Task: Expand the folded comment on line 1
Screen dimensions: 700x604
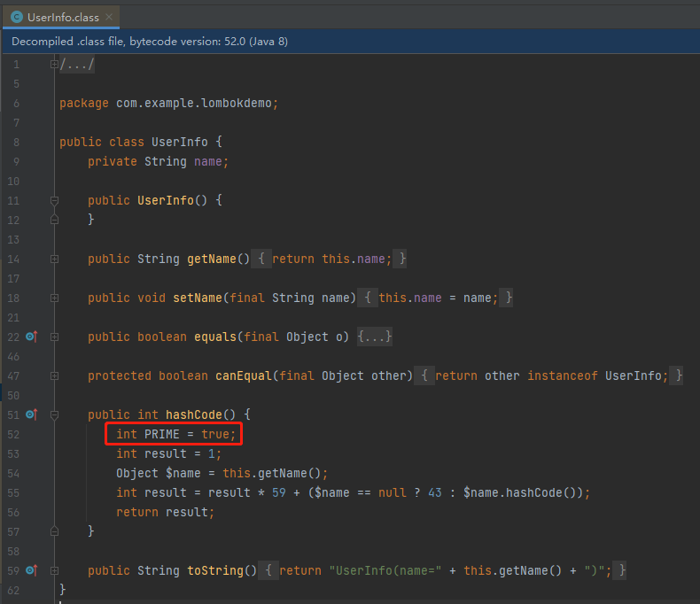Action: click(x=54, y=65)
